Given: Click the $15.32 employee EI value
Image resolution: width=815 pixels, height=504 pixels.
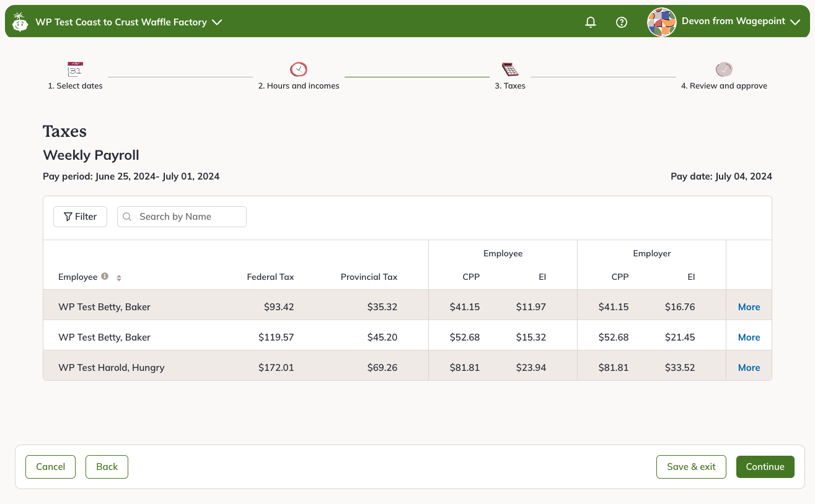Looking at the screenshot, I should [531, 337].
